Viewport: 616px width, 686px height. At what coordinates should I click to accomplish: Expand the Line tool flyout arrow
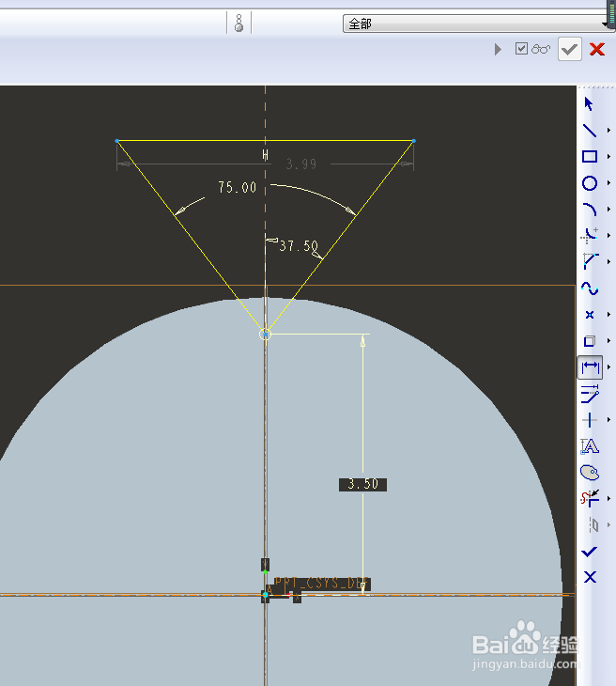coord(608,131)
